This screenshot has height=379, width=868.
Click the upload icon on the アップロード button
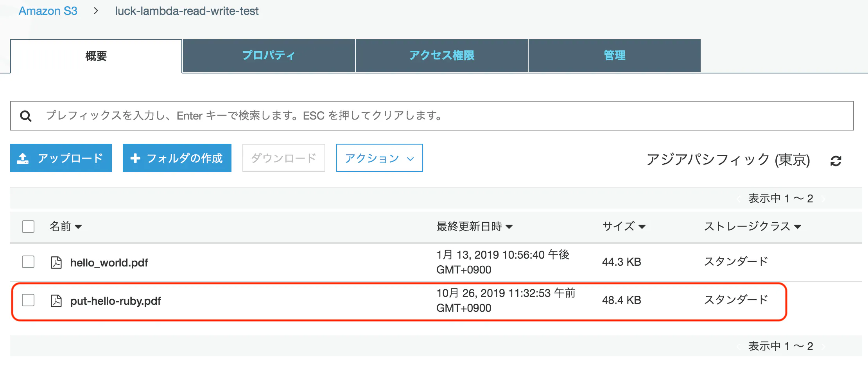coord(23,158)
